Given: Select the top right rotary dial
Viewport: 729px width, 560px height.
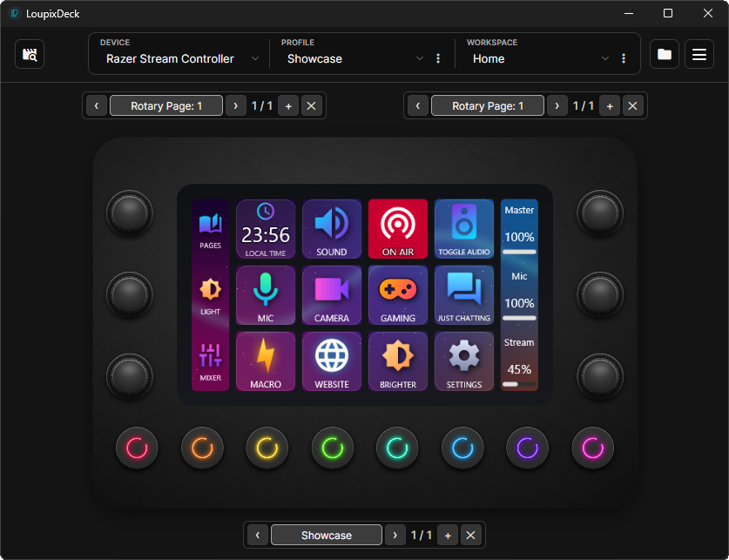Looking at the screenshot, I should (600, 213).
